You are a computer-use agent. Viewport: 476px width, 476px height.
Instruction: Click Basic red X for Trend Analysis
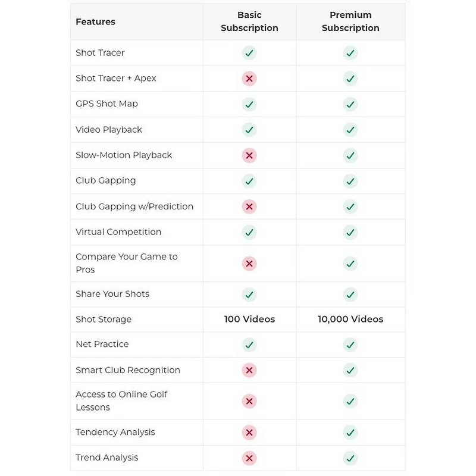coord(249,458)
